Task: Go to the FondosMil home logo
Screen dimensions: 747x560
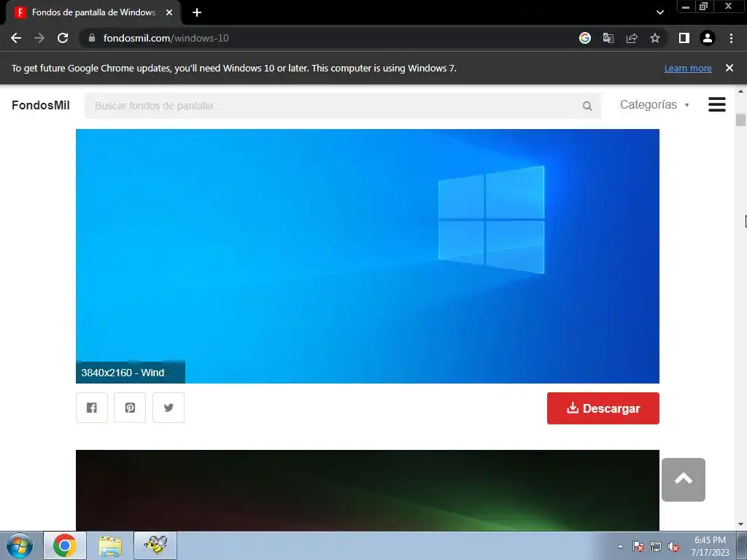Action: pos(41,105)
